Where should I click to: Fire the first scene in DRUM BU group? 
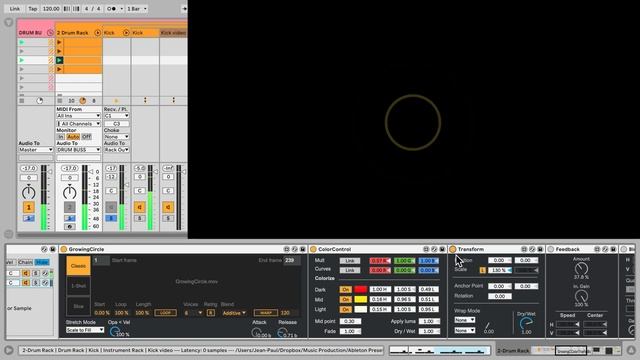tap(22, 42)
